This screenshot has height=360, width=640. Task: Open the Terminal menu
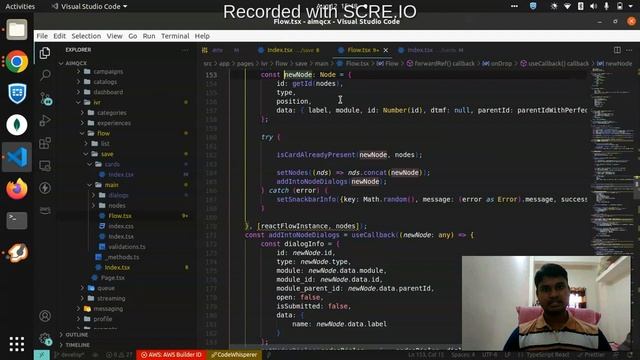[175, 36]
